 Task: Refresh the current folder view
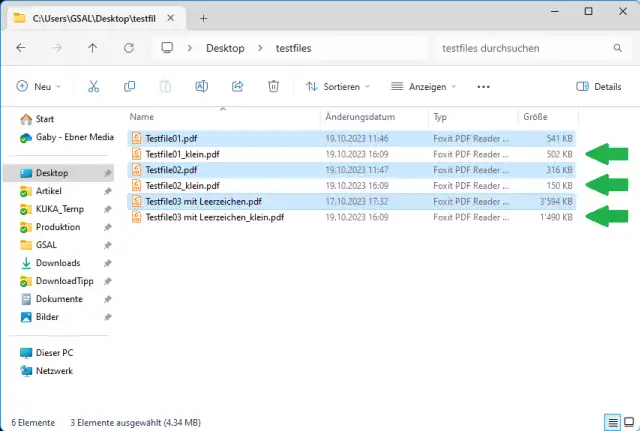(129, 48)
